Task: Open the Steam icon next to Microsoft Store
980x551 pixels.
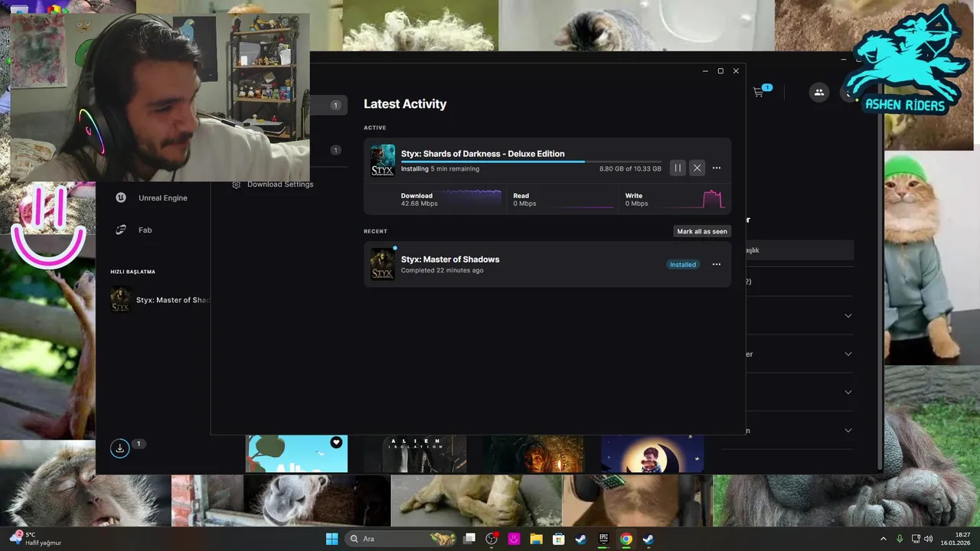Action: [581, 539]
